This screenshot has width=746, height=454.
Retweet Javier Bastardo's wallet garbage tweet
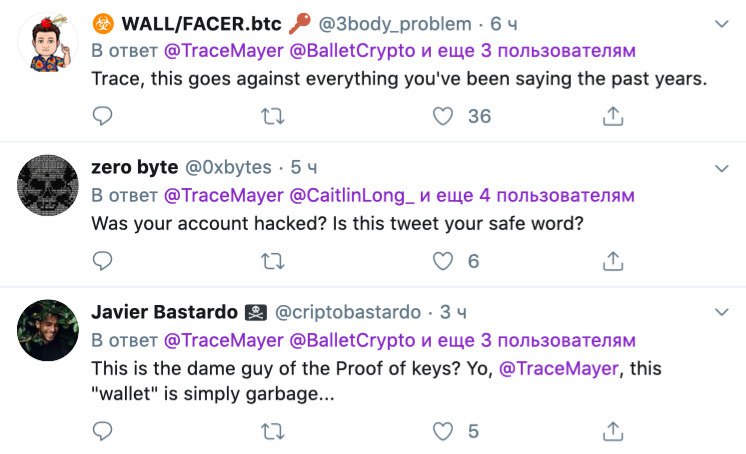[273, 431]
